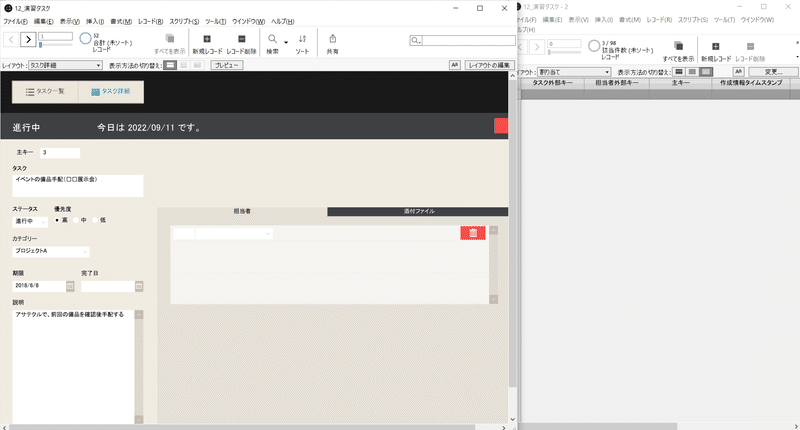This screenshot has height=430, width=800.
Task: Click 新規レコード in 12_演習タスク - 2 window
Action: (x=716, y=52)
